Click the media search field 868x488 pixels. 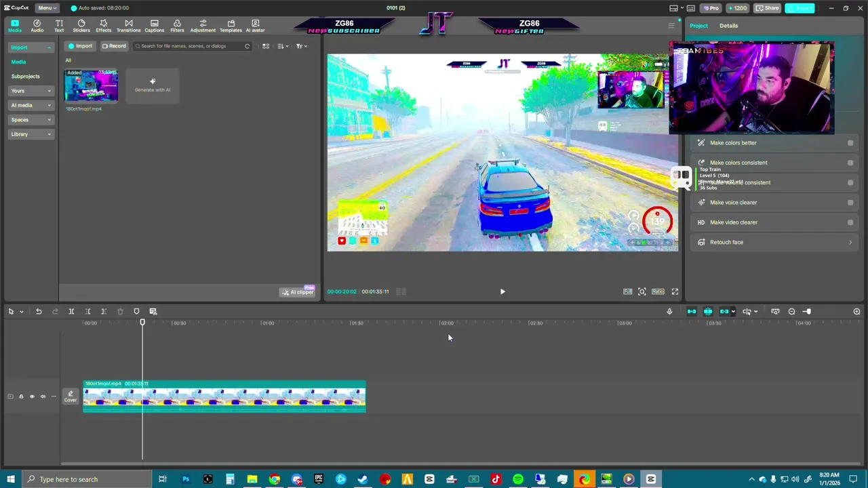pos(192,46)
